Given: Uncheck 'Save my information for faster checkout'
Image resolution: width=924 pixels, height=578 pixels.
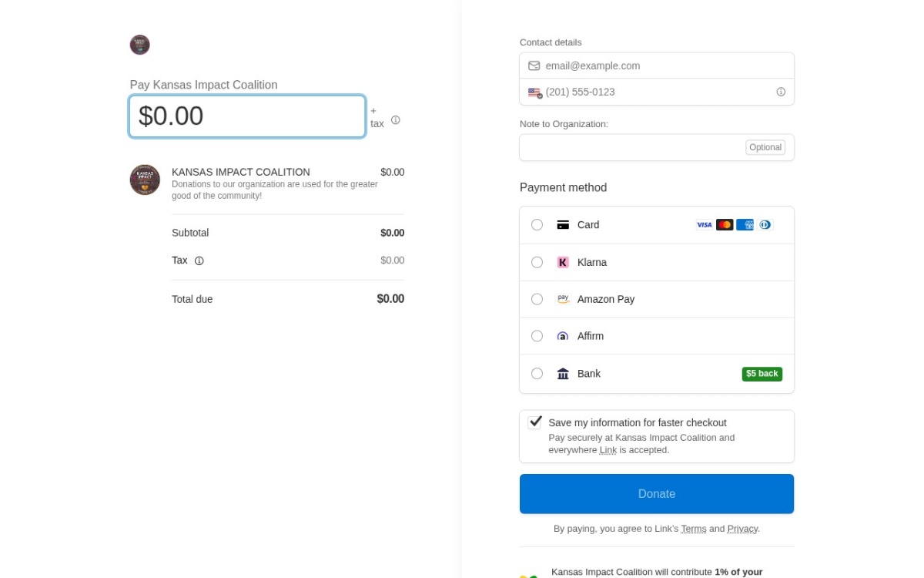Looking at the screenshot, I should coord(534,422).
